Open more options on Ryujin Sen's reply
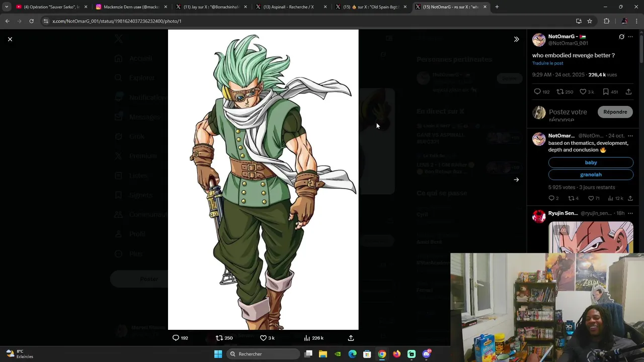The height and width of the screenshot is (362, 644). (x=630, y=213)
